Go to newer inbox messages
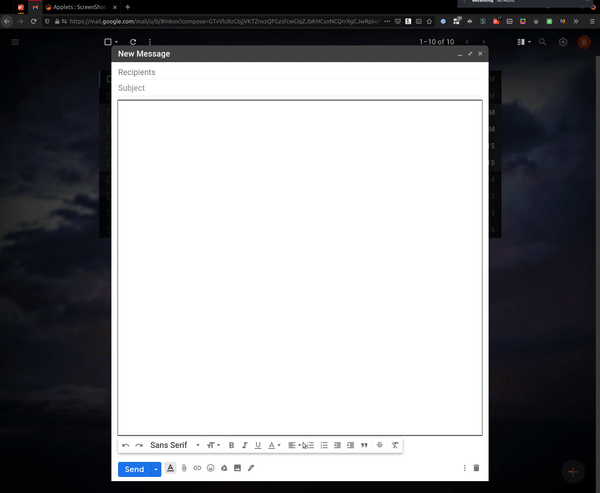Image resolution: width=600 pixels, height=493 pixels. point(467,42)
